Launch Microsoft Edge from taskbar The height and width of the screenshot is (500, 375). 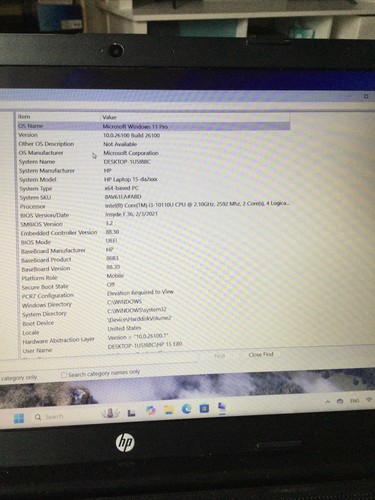(x=186, y=409)
